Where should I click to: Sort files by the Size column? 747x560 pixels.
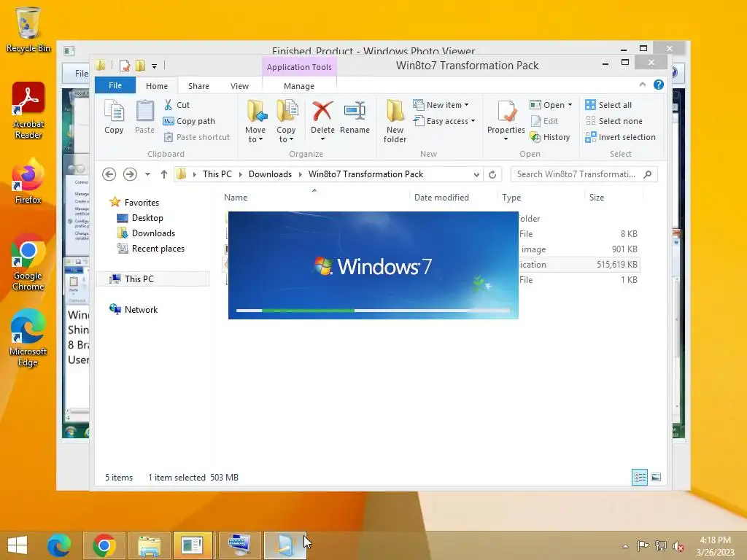click(x=597, y=197)
